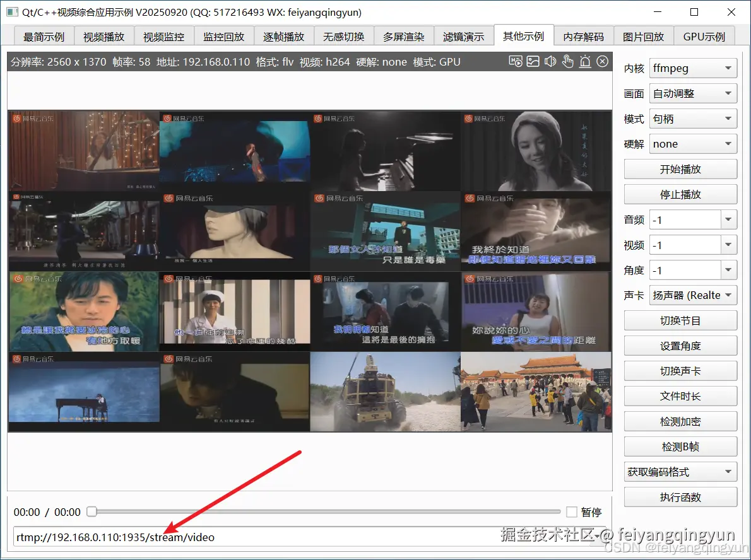The width and height of the screenshot is (751, 560).
Task: Switch to the 多屏渲染 tab
Action: tap(404, 37)
